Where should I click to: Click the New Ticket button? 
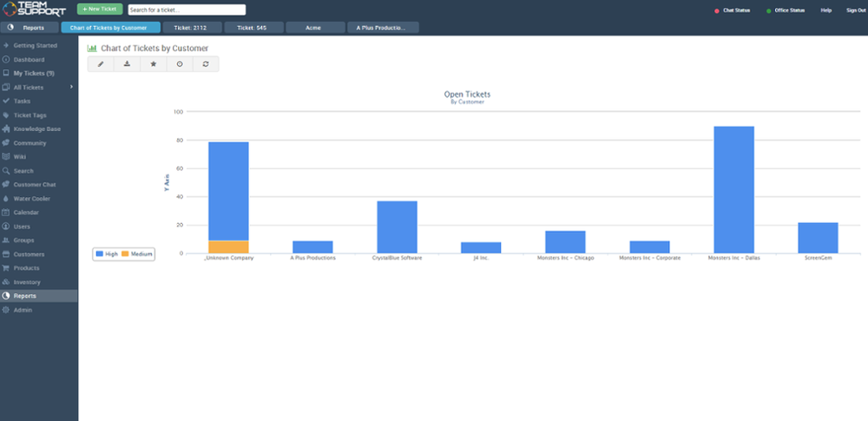(100, 10)
